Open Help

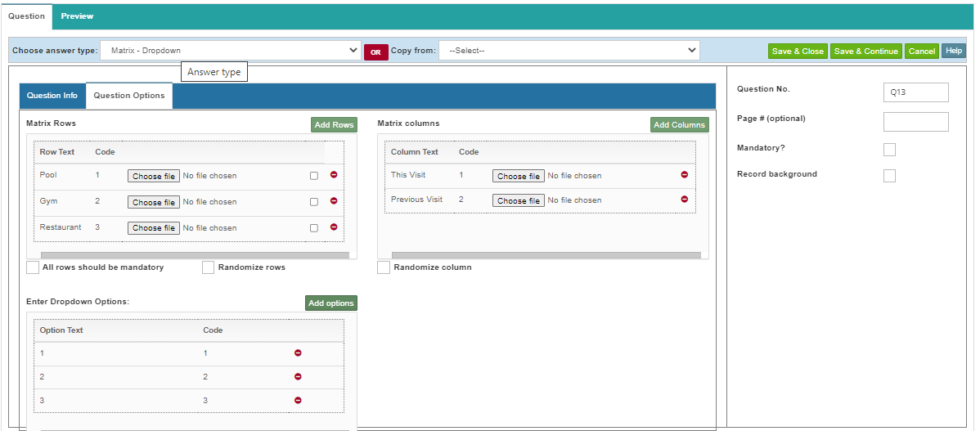(954, 52)
